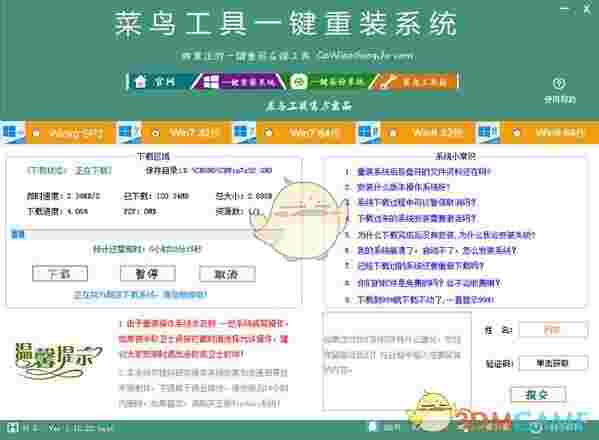Open FAQ link number 2 about which OS version

pos(403,187)
